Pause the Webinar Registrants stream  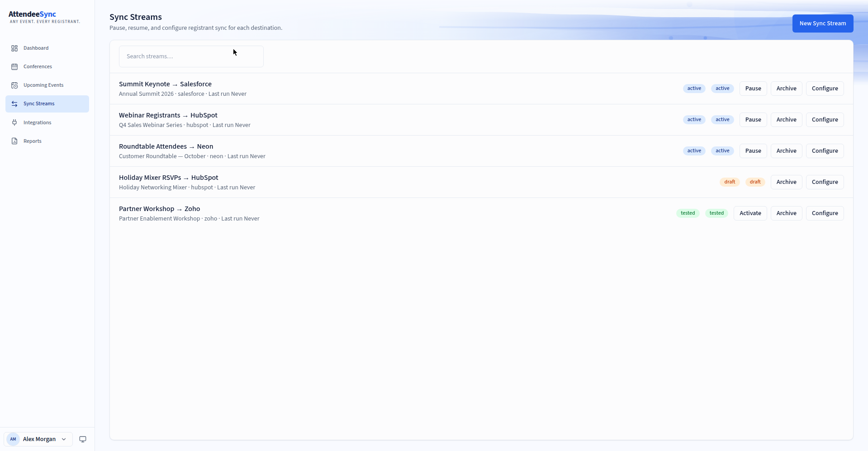[x=753, y=120]
